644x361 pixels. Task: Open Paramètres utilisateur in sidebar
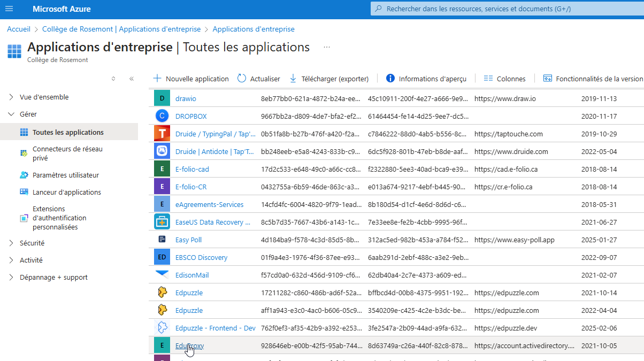pos(65,175)
